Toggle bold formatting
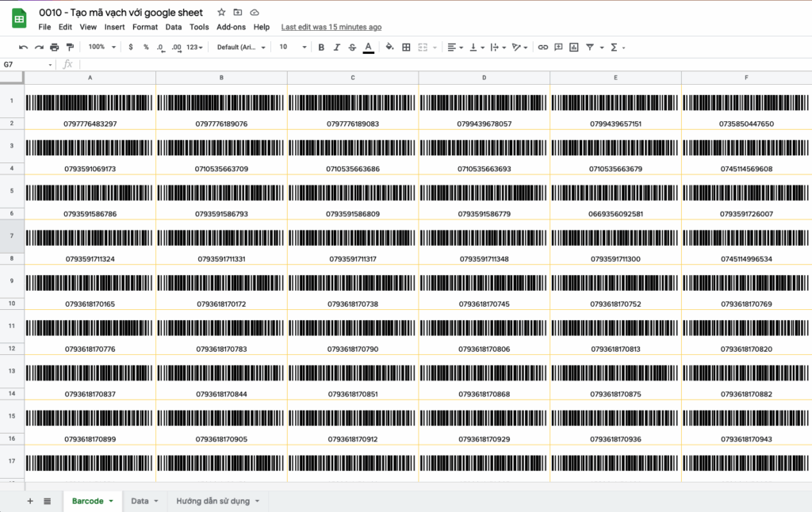 click(x=321, y=48)
